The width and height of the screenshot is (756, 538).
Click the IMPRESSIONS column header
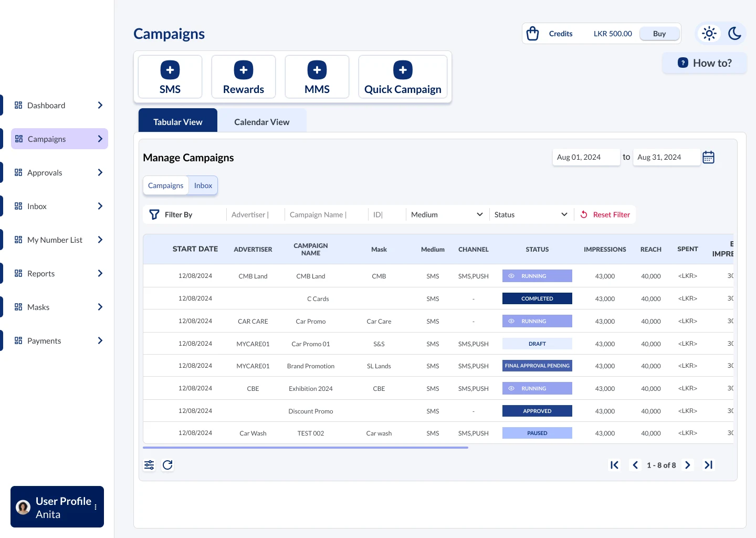(605, 249)
